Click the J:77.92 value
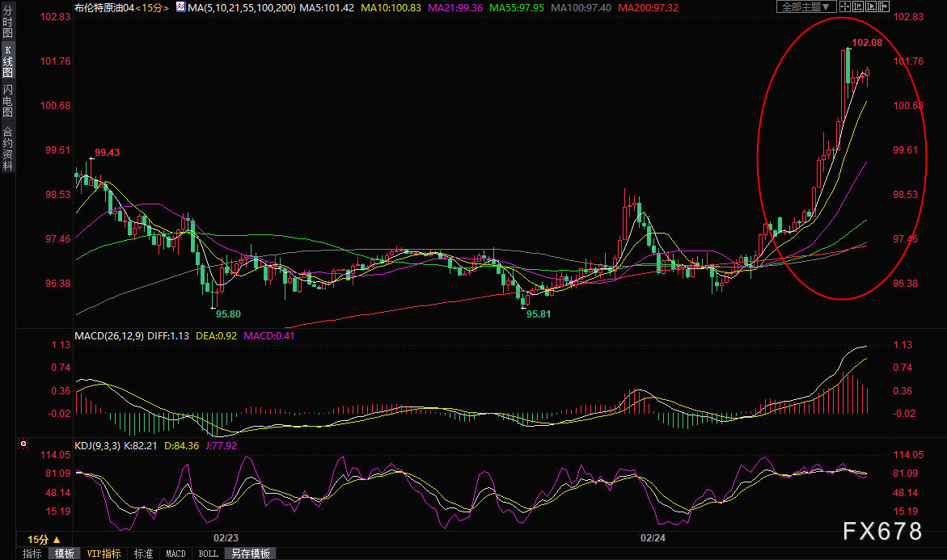The width and height of the screenshot is (947, 560). coord(221,445)
